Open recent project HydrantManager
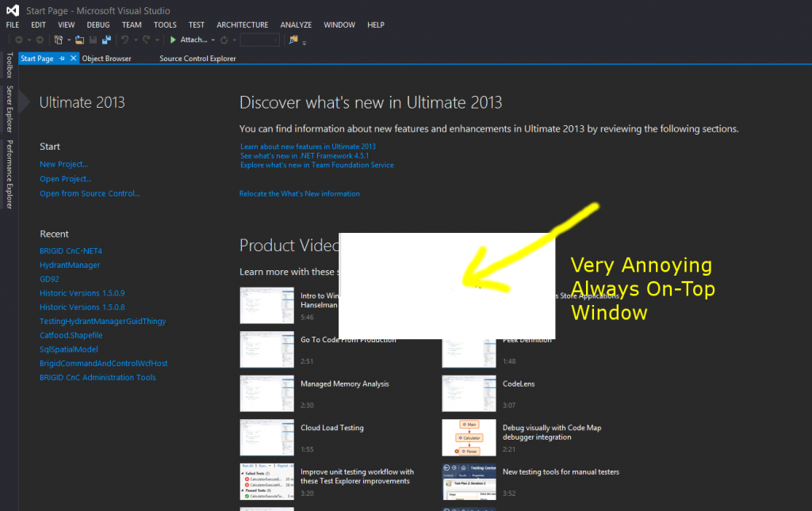Screen dimensions: 812x511 pos(70,265)
